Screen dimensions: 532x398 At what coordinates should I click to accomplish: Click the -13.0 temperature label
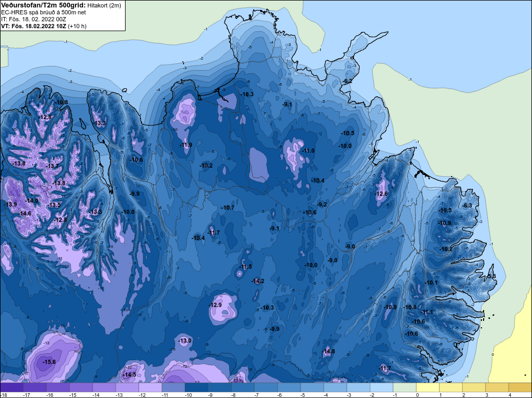[x=185, y=341]
